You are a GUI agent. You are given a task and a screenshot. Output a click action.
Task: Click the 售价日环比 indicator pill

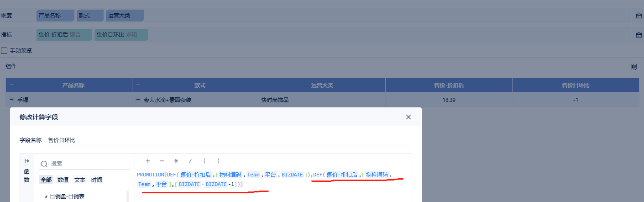[x=121, y=34]
